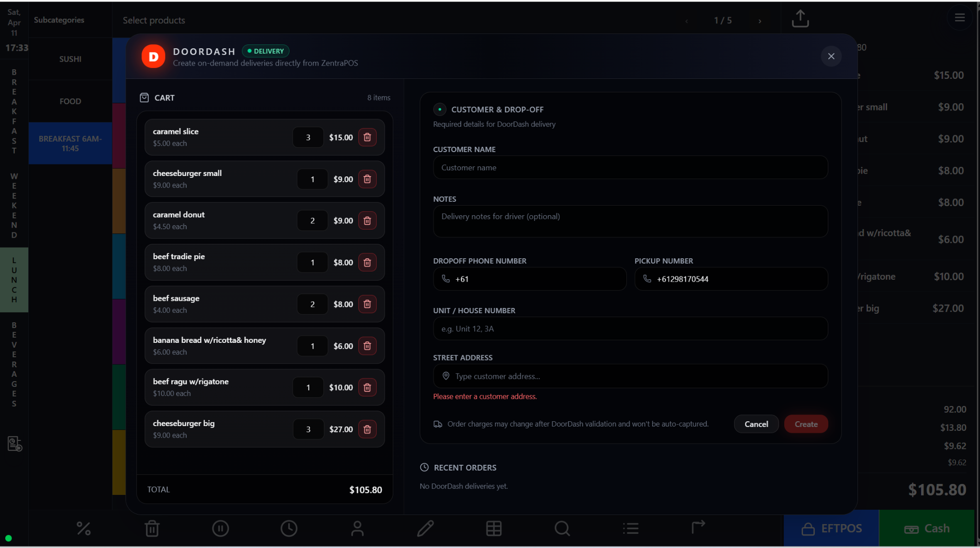Delete caramel donut cart item
The image size is (980, 548).
[x=367, y=220]
